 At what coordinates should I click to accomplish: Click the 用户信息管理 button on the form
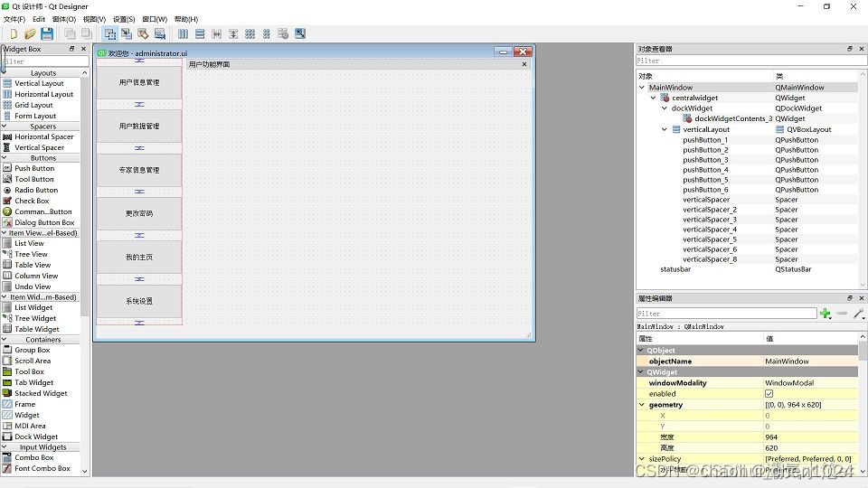pos(139,82)
